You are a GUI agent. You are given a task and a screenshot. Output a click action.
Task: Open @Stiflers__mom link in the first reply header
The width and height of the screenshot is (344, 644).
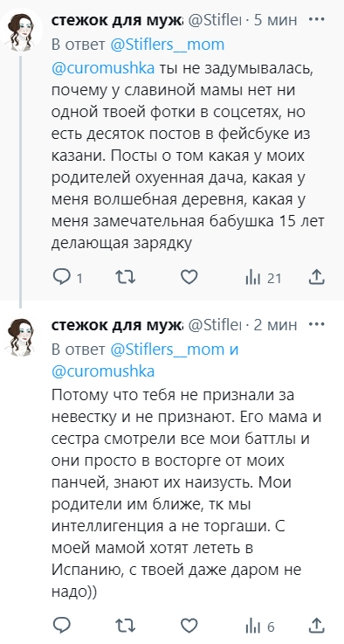click(168, 45)
